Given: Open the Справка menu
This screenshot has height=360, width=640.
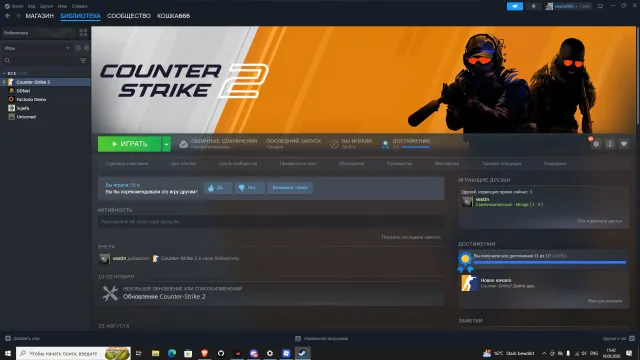Looking at the screenshot, I should [x=79, y=6].
